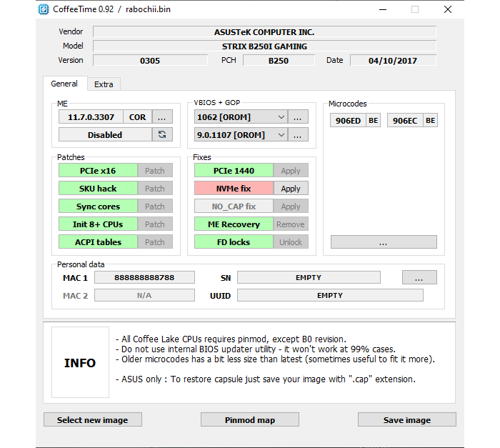Switch to the Extra tab

click(x=104, y=84)
